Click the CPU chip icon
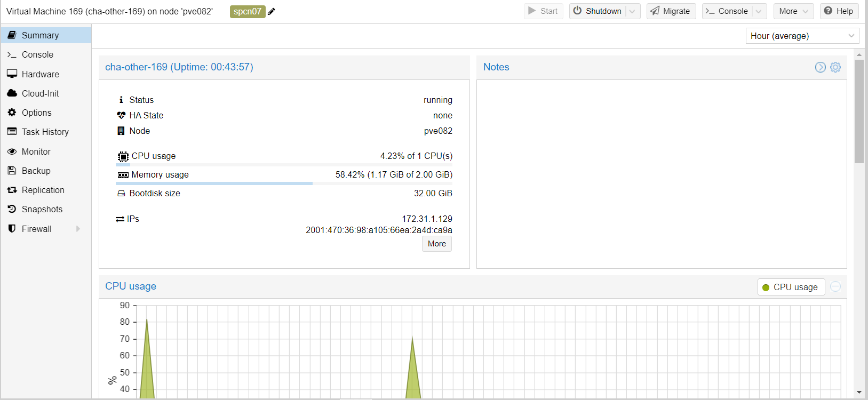 click(123, 156)
